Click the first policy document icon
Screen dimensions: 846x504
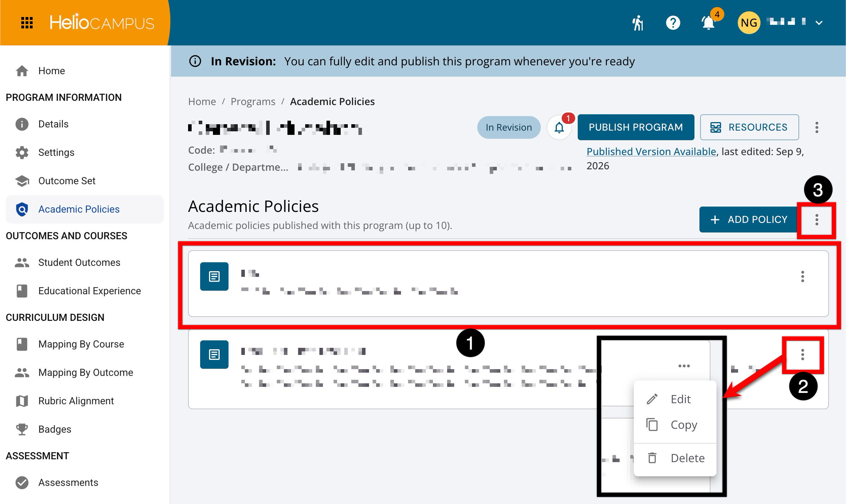click(214, 276)
